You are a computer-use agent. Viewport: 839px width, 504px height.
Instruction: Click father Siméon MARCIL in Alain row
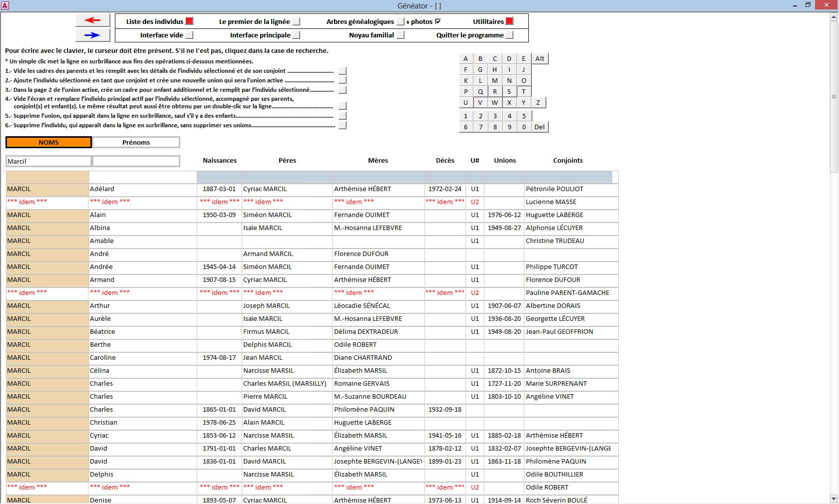[x=267, y=215]
